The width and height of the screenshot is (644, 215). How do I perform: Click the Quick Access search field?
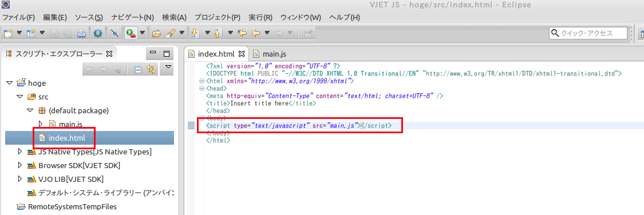pyautogui.click(x=588, y=33)
